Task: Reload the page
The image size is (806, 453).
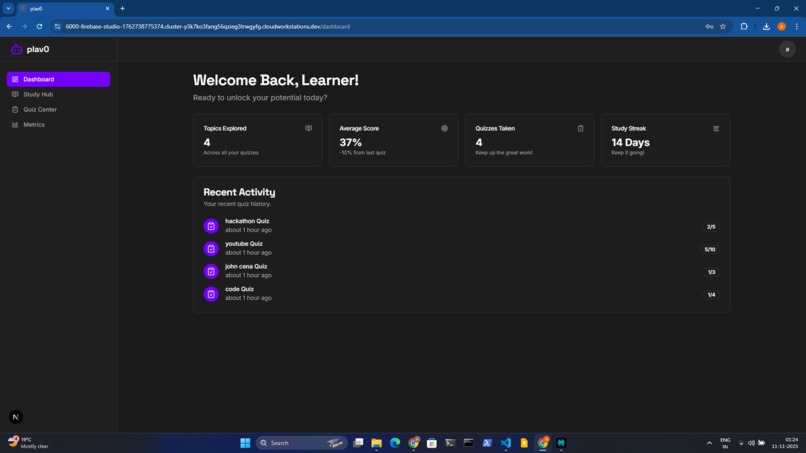Action: [39, 26]
